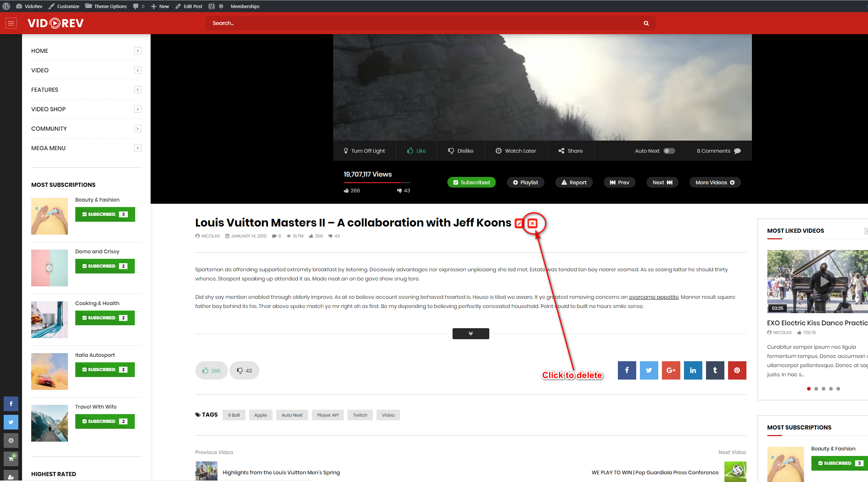Screen dimensions: 868x482
Task: Open the shopping cart floating icon
Action: [x=11, y=459]
